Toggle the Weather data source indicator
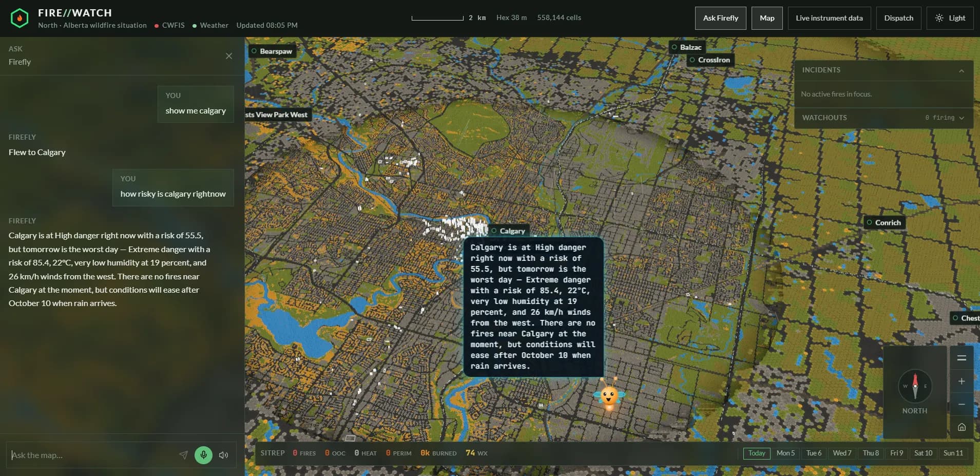The image size is (980, 476). [210, 25]
